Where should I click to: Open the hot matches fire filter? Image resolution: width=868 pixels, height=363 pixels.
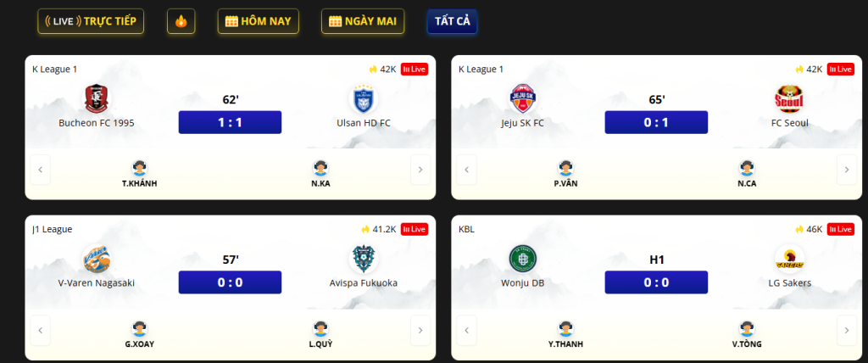pos(181,21)
